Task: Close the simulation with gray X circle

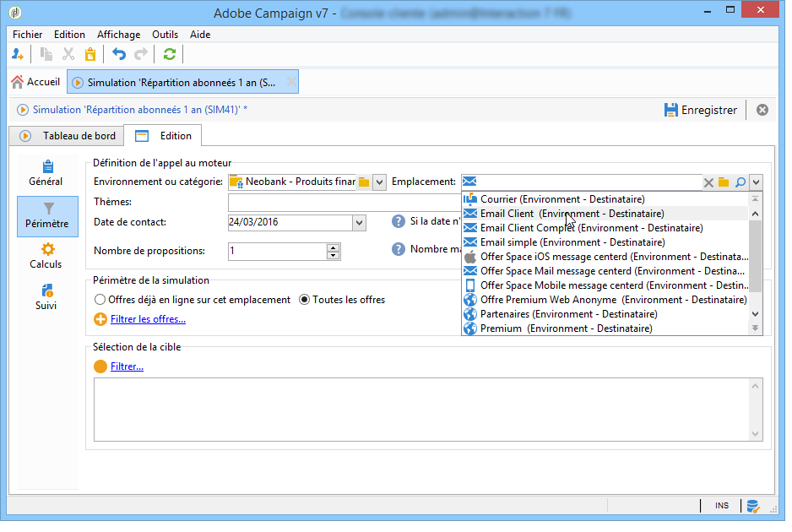Action: (x=762, y=110)
